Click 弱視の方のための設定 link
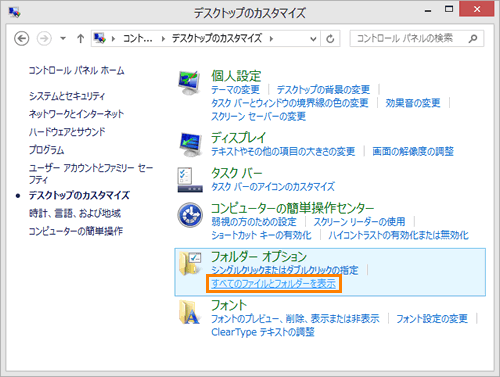Image resolution: width=500 pixels, height=377 pixels. click(x=254, y=222)
